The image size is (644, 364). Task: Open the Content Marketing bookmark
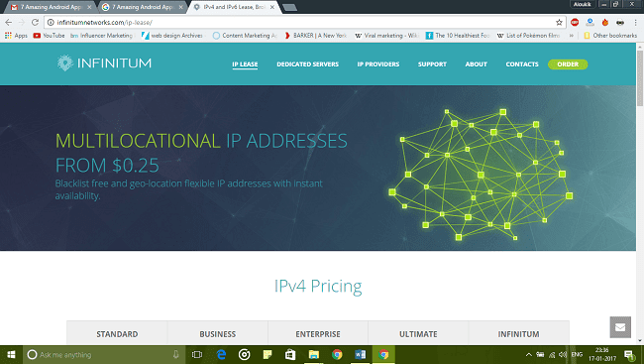[245, 36]
